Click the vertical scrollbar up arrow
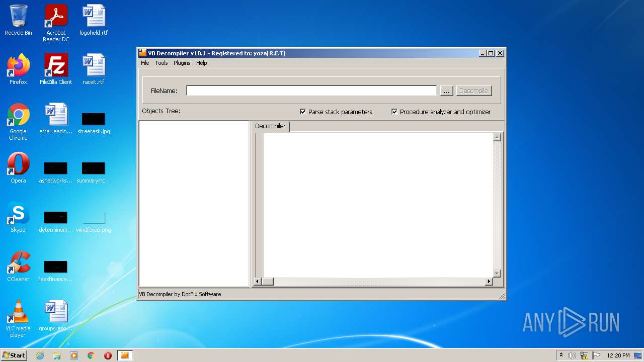 coord(497,137)
